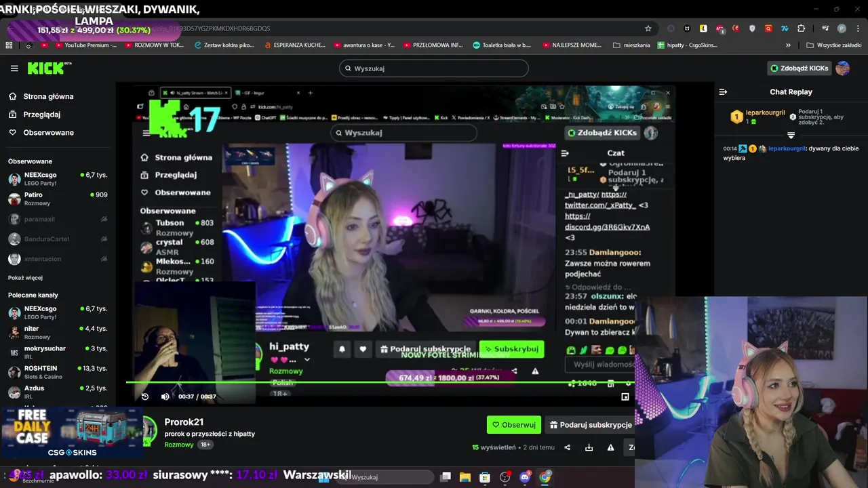Switch to Chrome from the taskbar
This screenshot has width=868, height=488.
pyautogui.click(x=545, y=477)
